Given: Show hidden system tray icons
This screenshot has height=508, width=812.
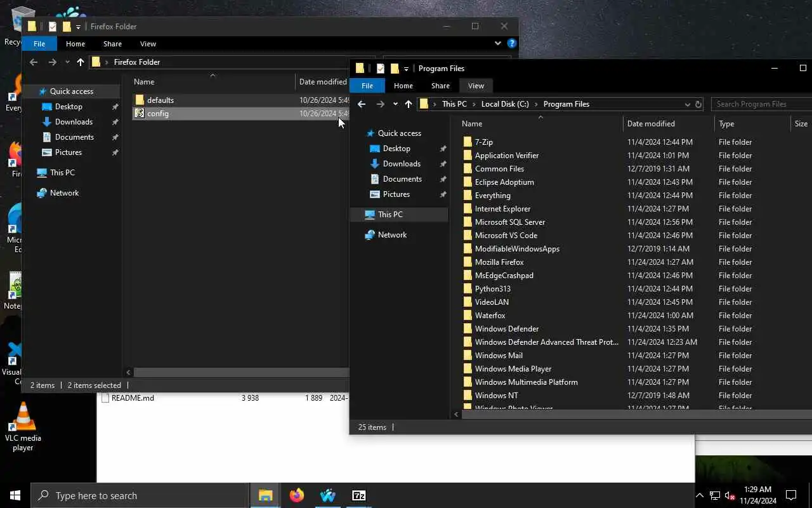Looking at the screenshot, I should click(x=700, y=495).
